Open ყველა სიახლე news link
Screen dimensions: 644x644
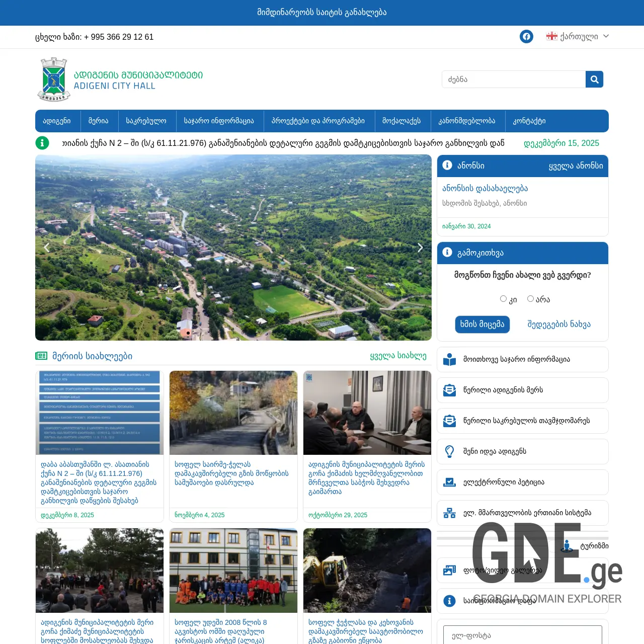[398, 356]
